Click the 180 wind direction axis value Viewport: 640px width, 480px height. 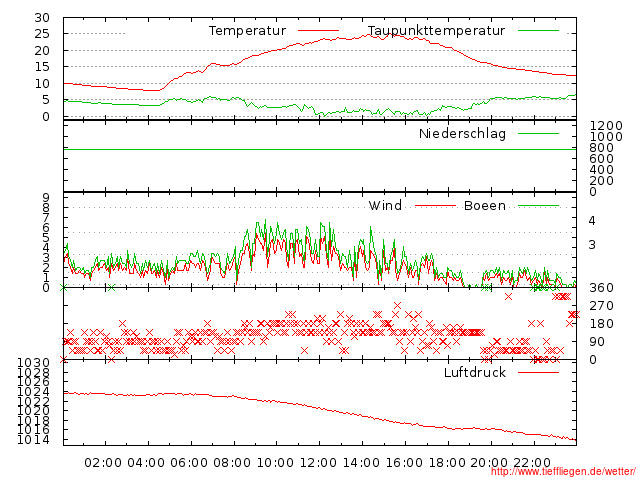coord(602,324)
